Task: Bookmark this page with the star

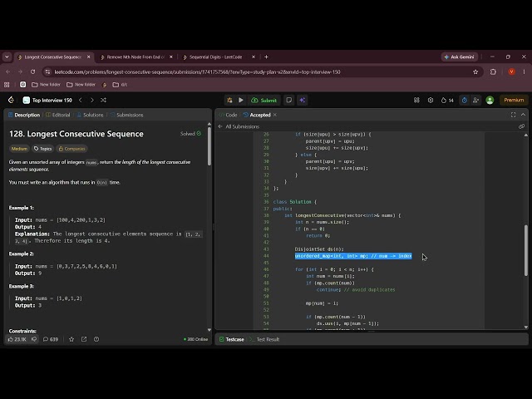Action: (475, 72)
